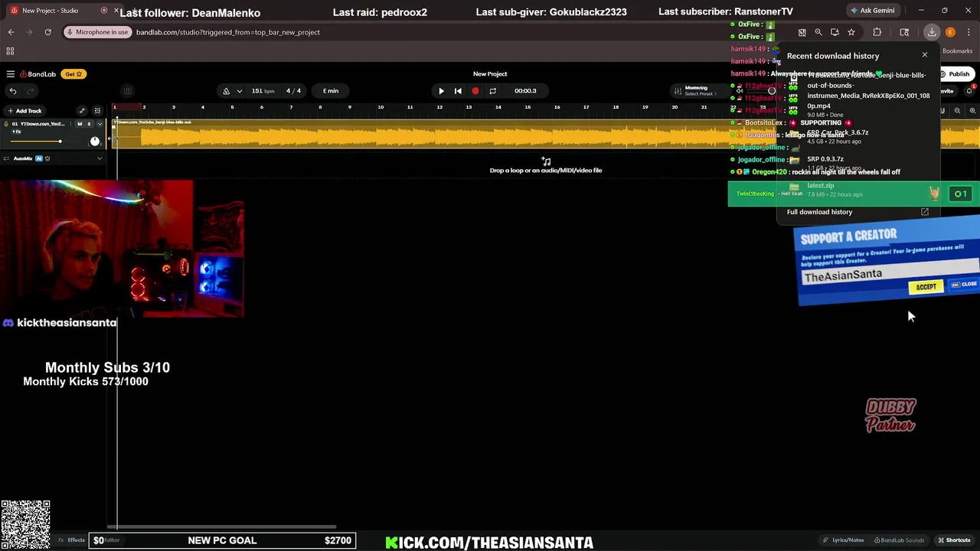The width and height of the screenshot is (980, 551).
Task: Click the Microphone in use chip
Action: tap(96, 32)
